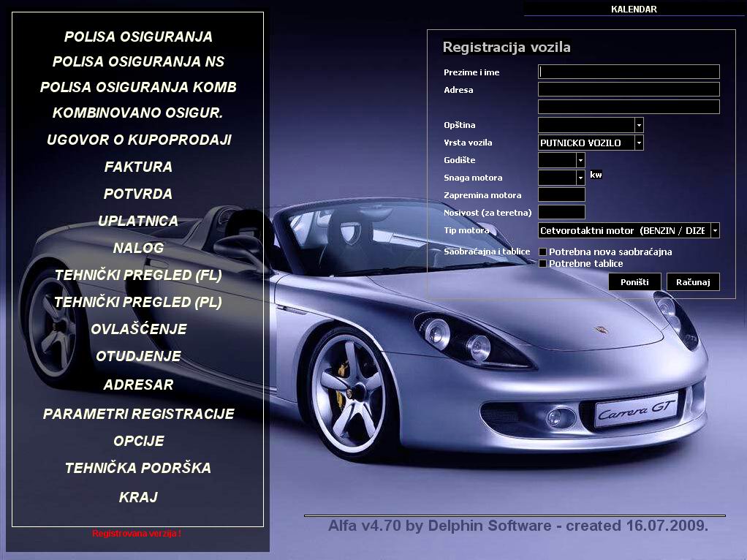Click the 'Registracija vozila' heading
Viewport: 747px width, 560px height.
pos(507,48)
